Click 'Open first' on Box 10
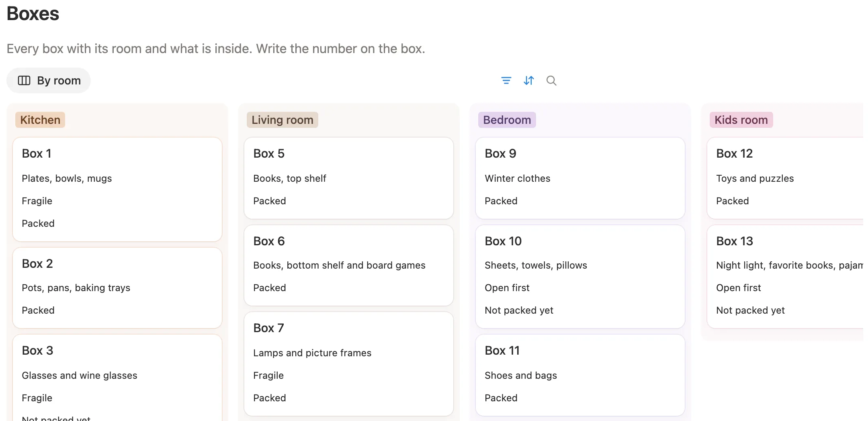The height and width of the screenshot is (421, 868). (507, 288)
